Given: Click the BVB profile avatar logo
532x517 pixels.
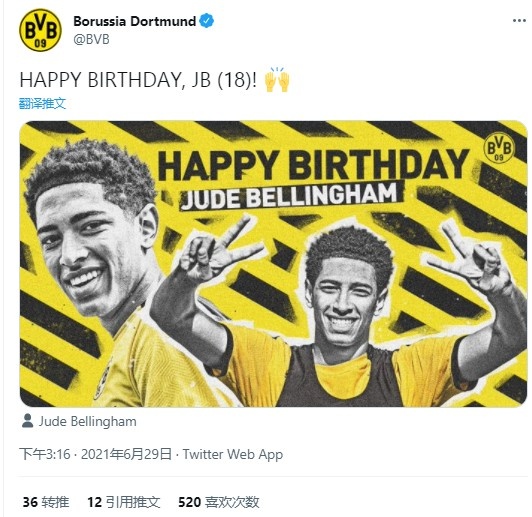Looking at the screenshot, I should coord(40,30).
